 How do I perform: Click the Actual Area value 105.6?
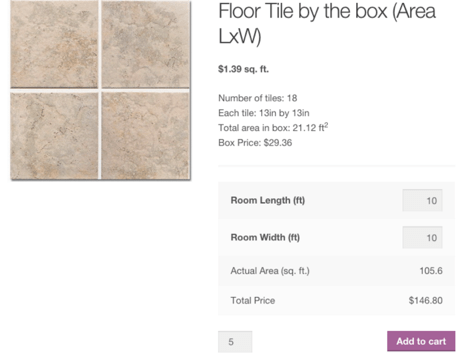pos(431,271)
